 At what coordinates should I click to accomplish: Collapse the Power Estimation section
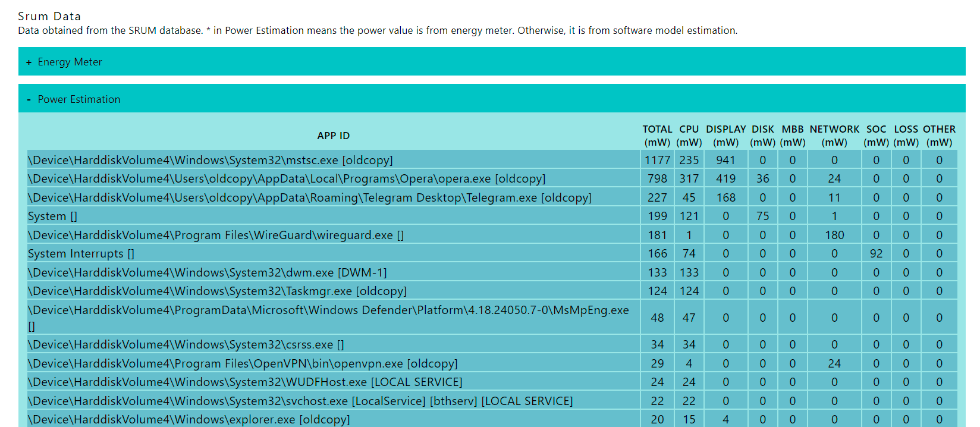pos(492,99)
